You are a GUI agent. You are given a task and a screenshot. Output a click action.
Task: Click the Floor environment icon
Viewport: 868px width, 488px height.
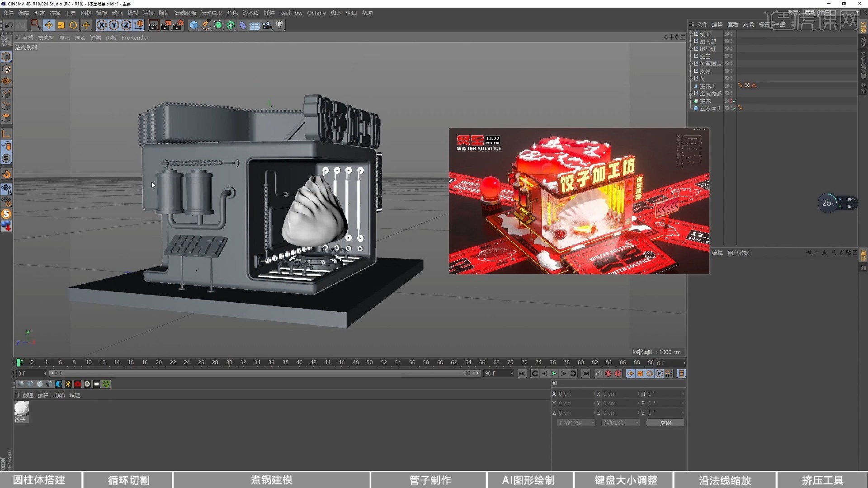pos(255,25)
